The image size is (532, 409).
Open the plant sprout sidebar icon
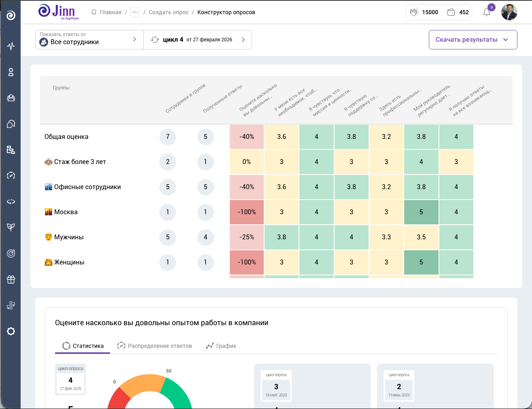pyautogui.click(x=11, y=227)
